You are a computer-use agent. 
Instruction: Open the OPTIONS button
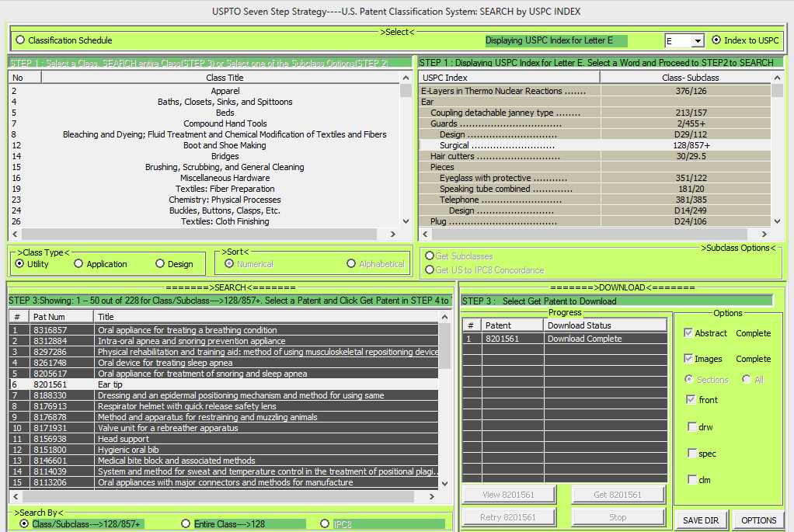pyautogui.click(x=758, y=520)
